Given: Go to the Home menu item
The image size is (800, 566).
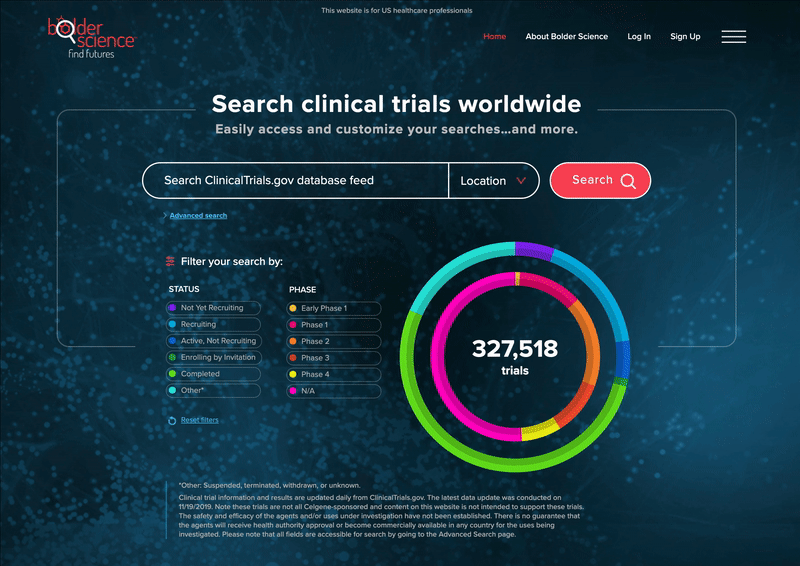Looking at the screenshot, I should [495, 37].
